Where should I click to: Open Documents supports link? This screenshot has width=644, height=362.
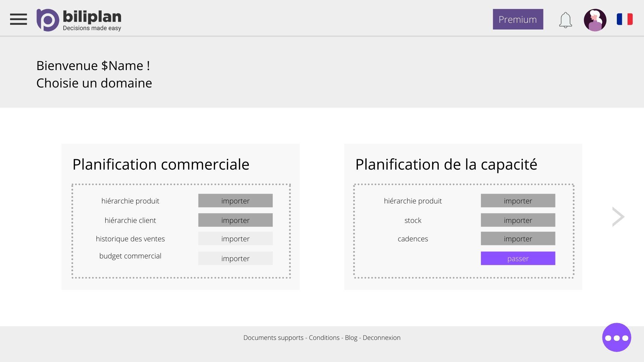273,338
